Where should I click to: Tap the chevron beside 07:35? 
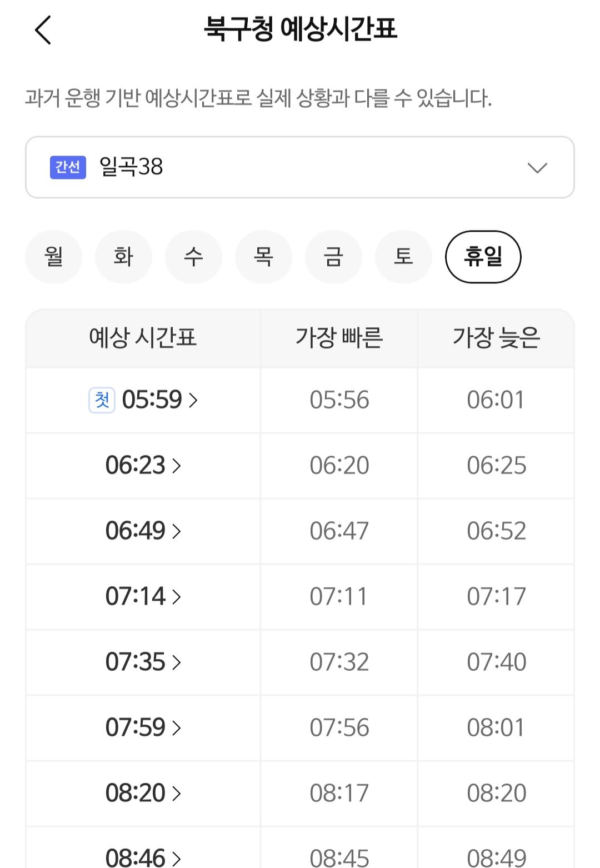(177, 662)
